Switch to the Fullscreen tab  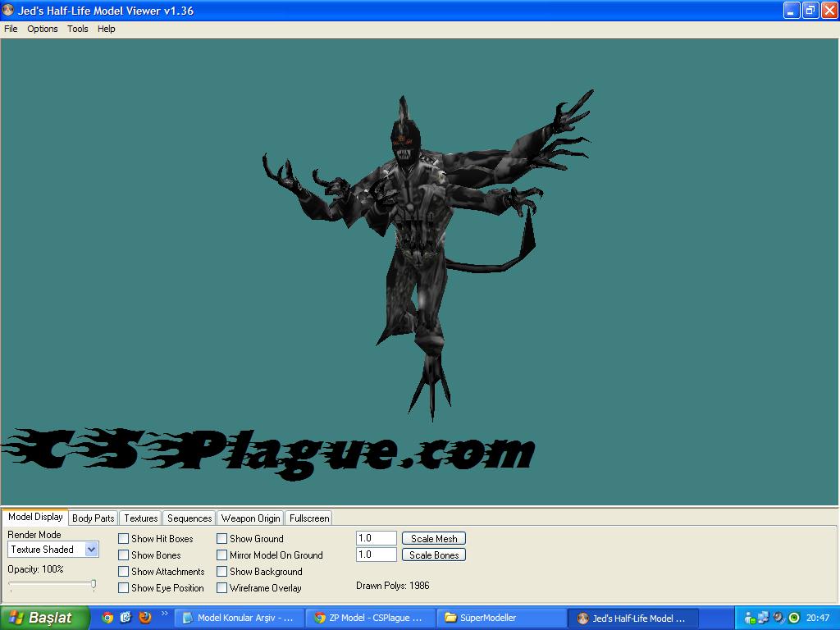click(x=309, y=518)
